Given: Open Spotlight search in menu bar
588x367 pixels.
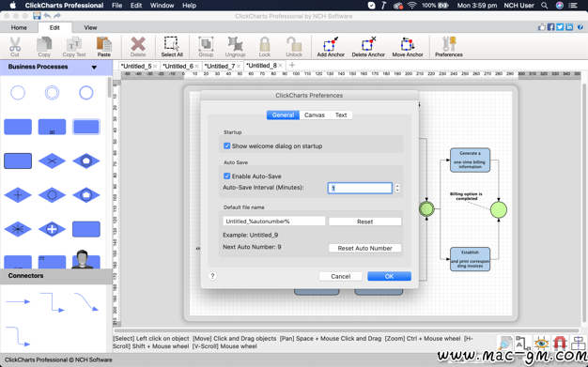Looking at the screenshot, I should pyautogui.click(x=544, y=6).
